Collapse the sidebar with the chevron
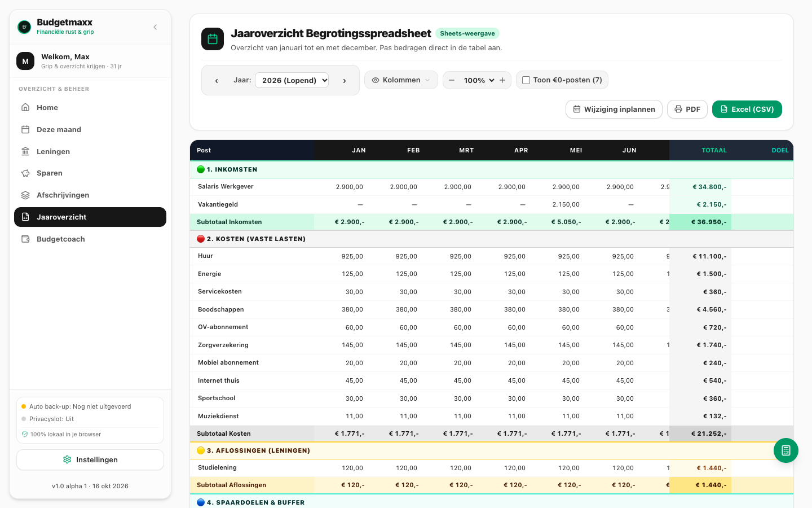Viewport: 812px width, 508px height. 155,27
